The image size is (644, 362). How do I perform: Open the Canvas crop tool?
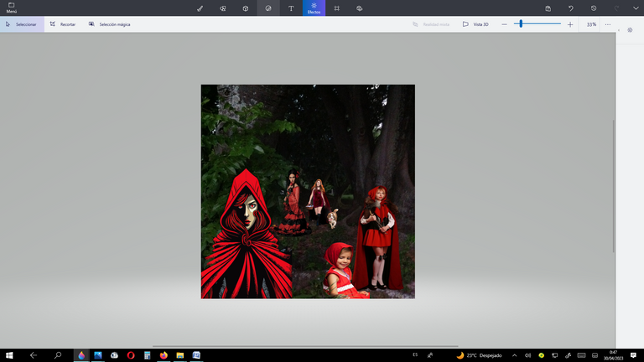337,8
